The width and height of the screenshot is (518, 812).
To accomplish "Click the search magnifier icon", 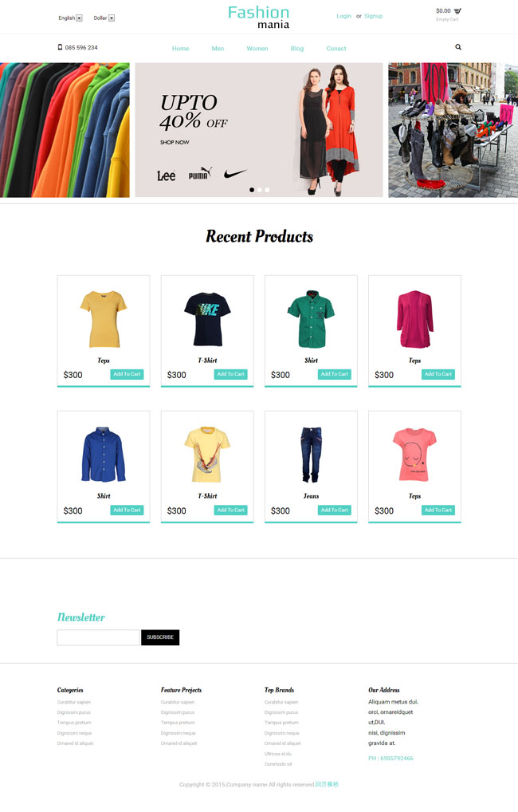I will click(x=458, y=47).
